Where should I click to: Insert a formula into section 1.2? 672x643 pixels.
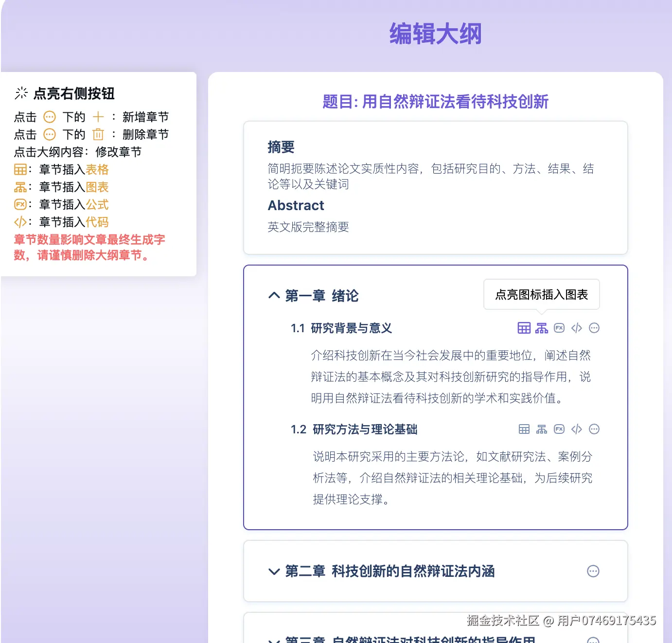559,429
